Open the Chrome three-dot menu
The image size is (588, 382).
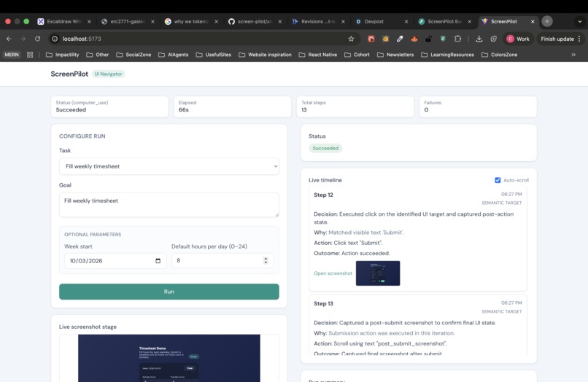[579, 39]
